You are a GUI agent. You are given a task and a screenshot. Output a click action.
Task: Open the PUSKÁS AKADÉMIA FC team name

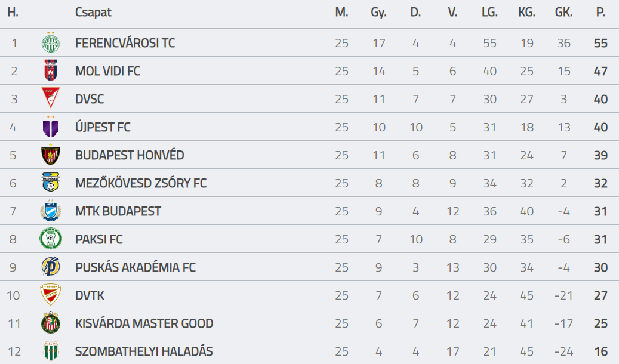tap(135, 267)
